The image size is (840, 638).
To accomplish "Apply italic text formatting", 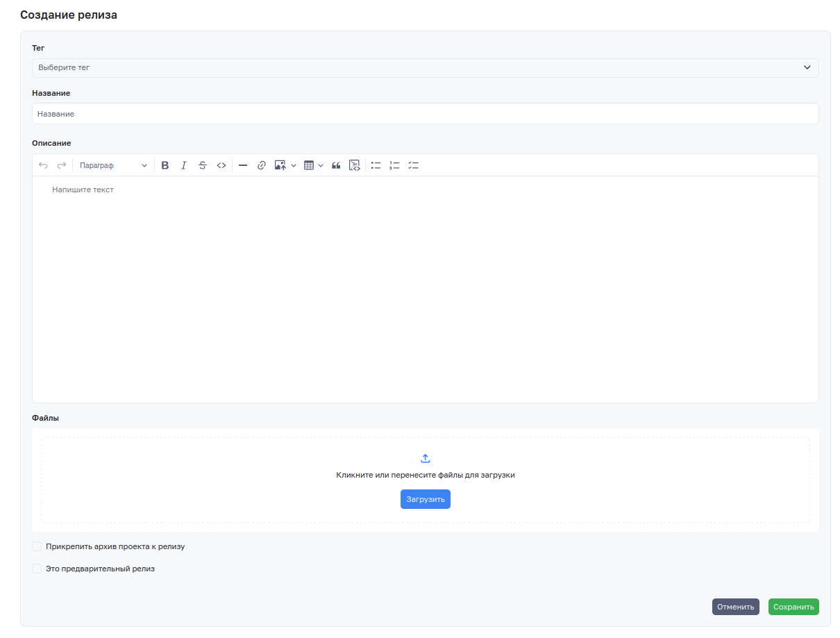I will (x=184, y=165).
